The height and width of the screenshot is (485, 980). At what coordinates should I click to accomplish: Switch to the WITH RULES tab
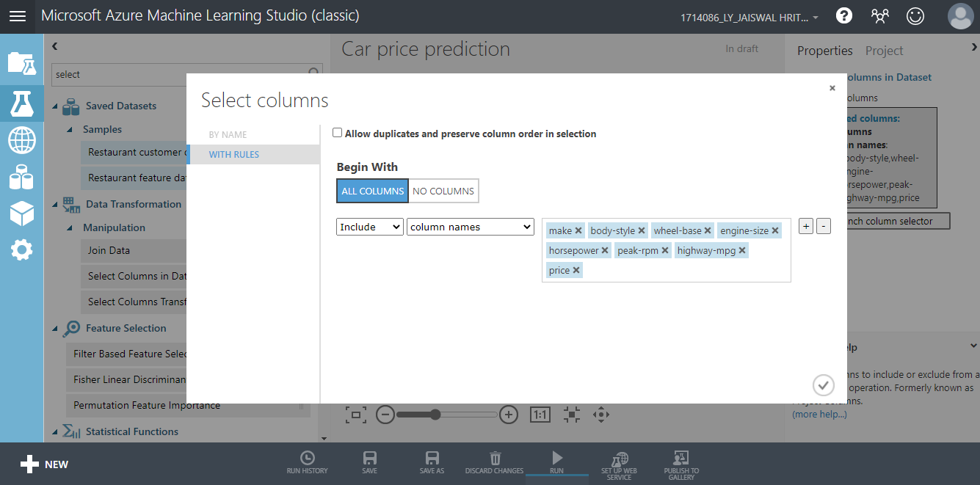pos(233,155)
